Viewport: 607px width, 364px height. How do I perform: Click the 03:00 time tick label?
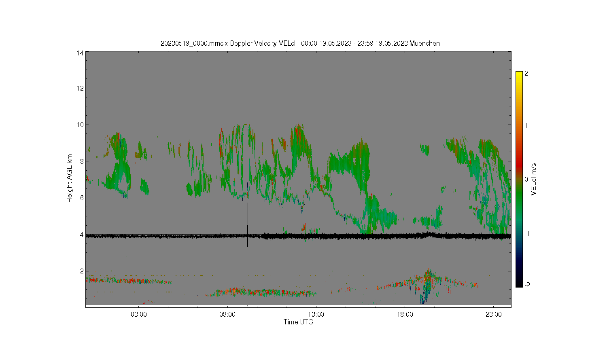click(139, 314)
